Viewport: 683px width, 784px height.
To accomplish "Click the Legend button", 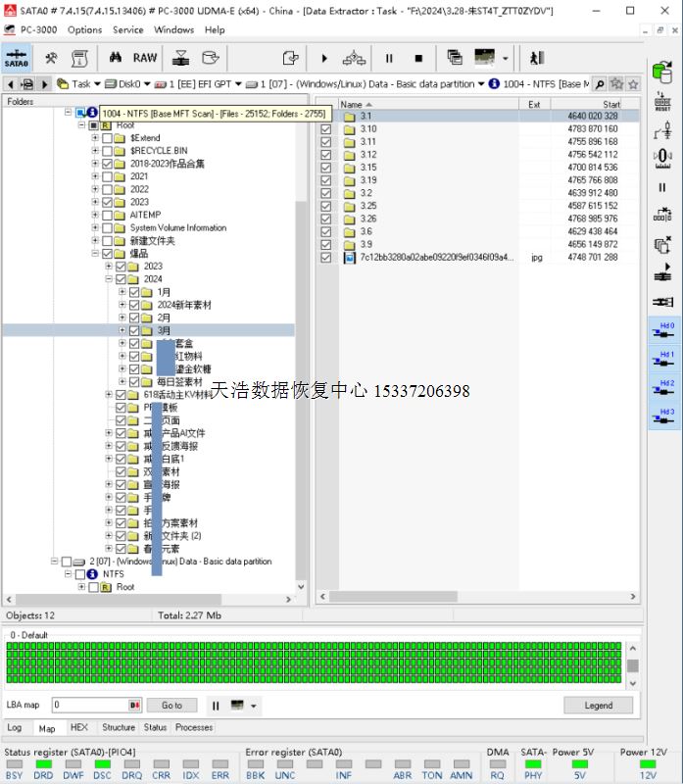I will (598, 706).
